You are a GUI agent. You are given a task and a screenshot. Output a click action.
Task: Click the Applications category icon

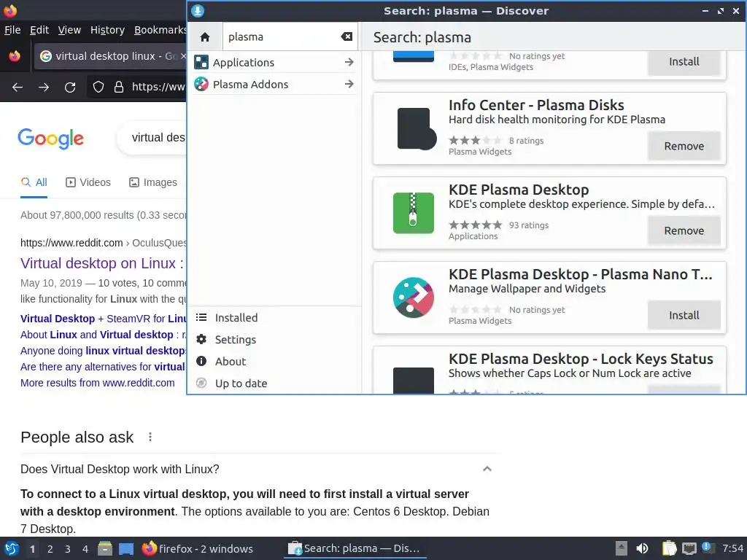[x=201, y=63]
